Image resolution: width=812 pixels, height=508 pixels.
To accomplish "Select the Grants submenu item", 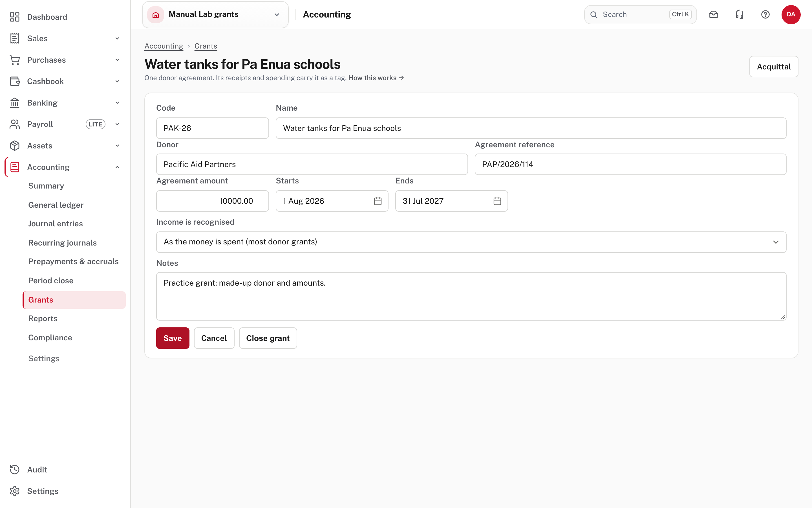I will pyautogui.click(x=74, y=300).
